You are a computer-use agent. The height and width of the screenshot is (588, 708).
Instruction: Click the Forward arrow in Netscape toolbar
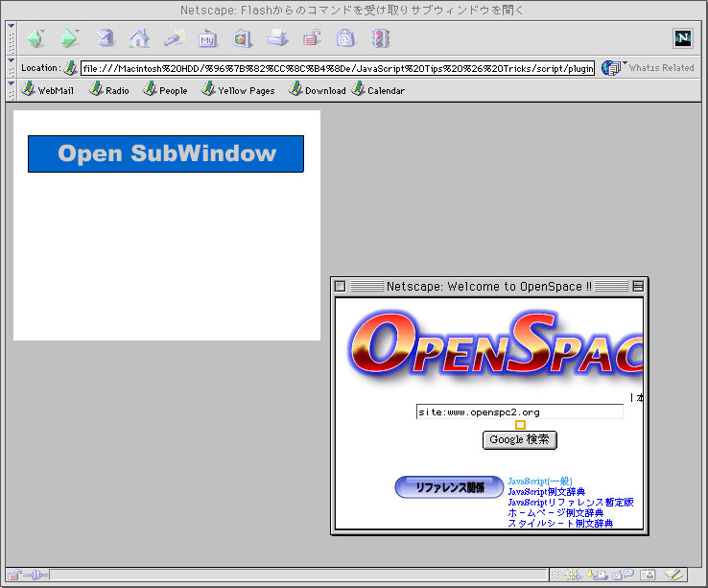69,38
